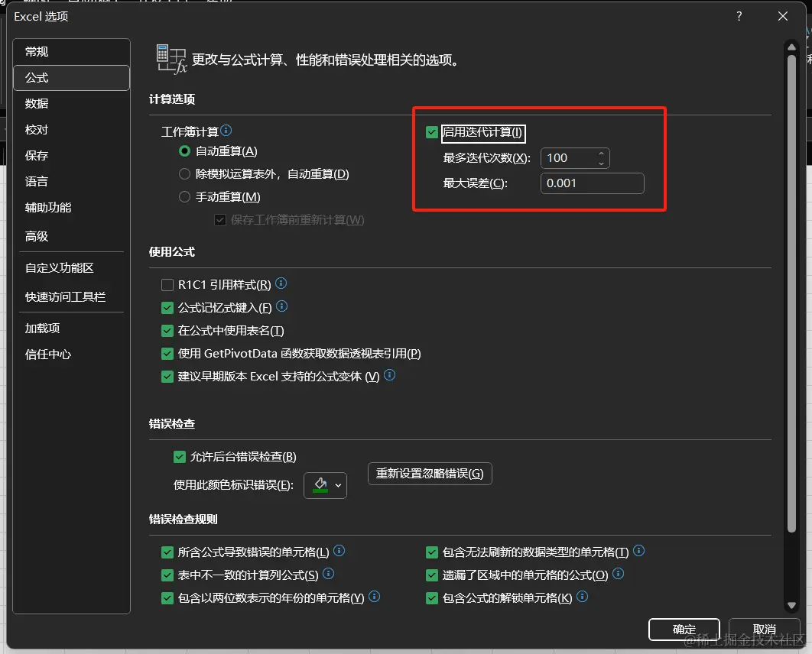The width and height of the screenshot is (812, 654).
Task: Click info icon beside 公式记忆式键入
Action: tap(281, 306)
